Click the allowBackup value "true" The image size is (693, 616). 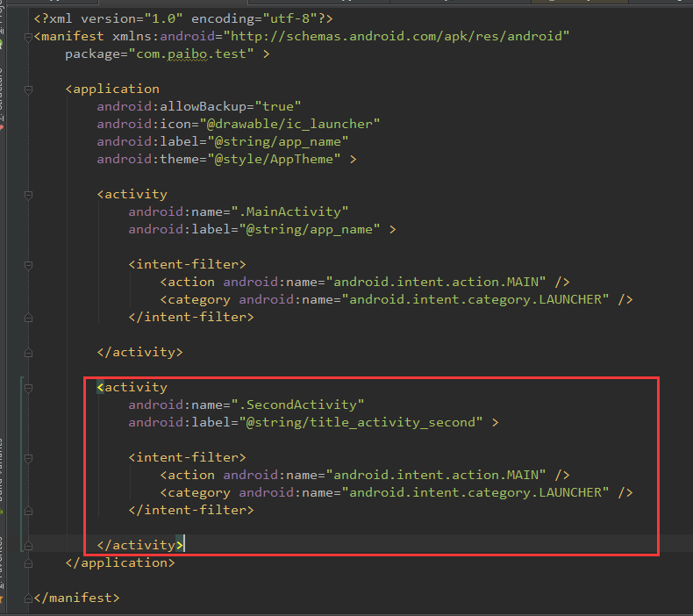tap(278, 106)
